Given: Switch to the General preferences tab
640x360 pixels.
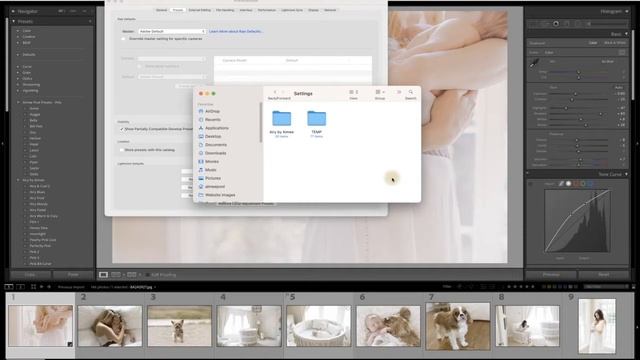Looking at the screenshot, I should [x=161, y=10].
